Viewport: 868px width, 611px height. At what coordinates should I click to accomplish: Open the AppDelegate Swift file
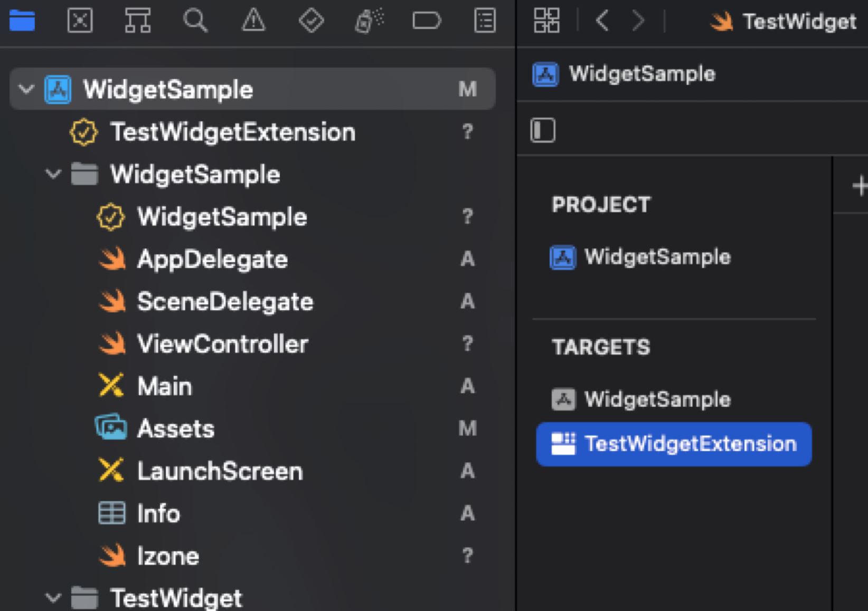click(212, 259)
